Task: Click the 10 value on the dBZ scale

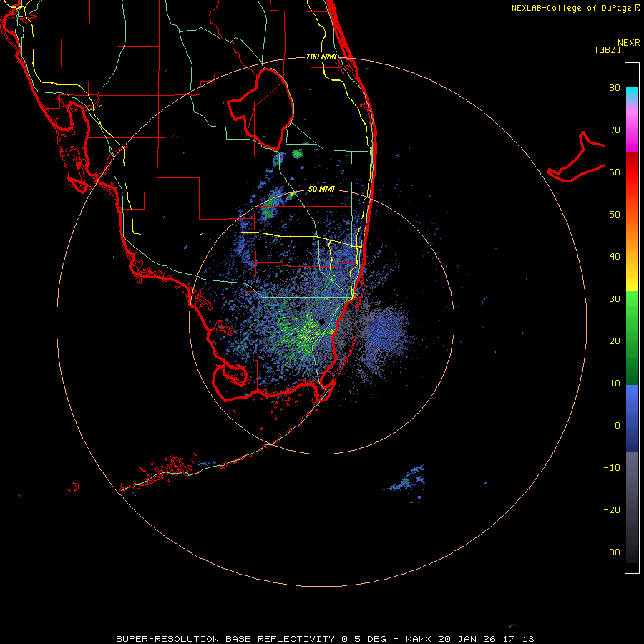Action: coord(615,384)
